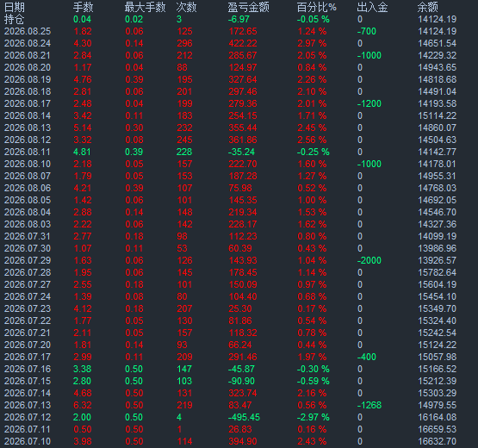Click profit 60.39
The width and height of the screenshot is (478, 448).
click(240, 248)
